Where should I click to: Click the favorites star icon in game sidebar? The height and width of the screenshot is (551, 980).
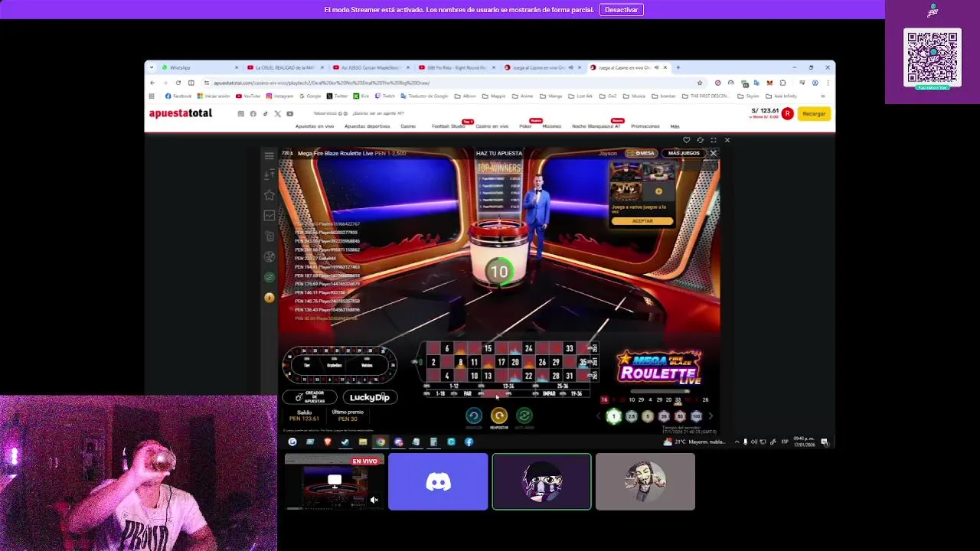pyautogui.click(x=269, y=195)
